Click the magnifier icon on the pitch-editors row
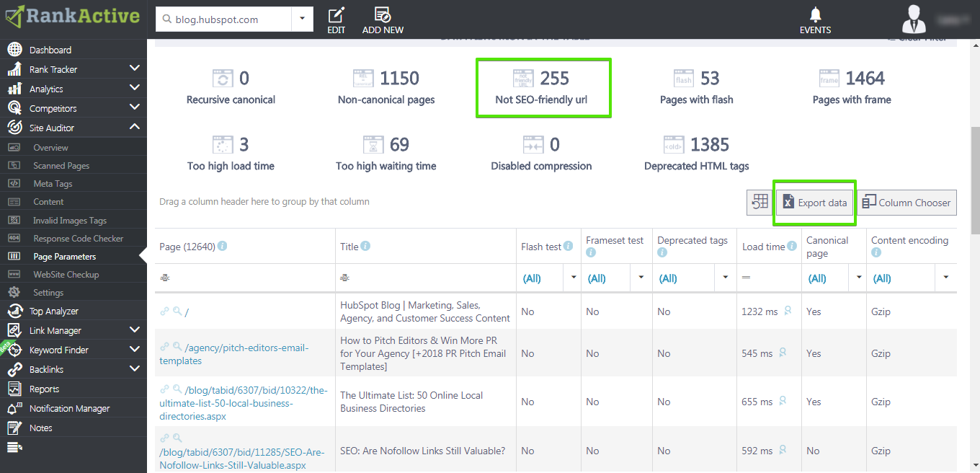Screen dimensions: 980x473 click(x=177, y=347)
